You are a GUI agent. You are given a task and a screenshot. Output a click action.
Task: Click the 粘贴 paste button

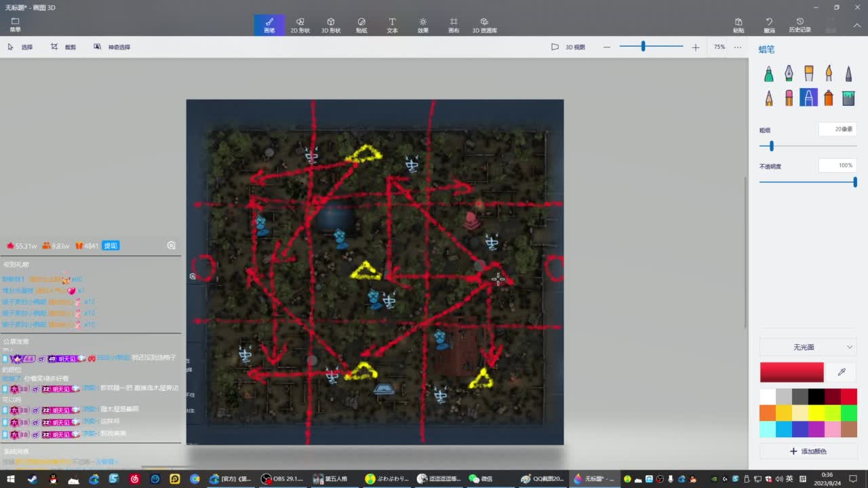pos(738,25)
